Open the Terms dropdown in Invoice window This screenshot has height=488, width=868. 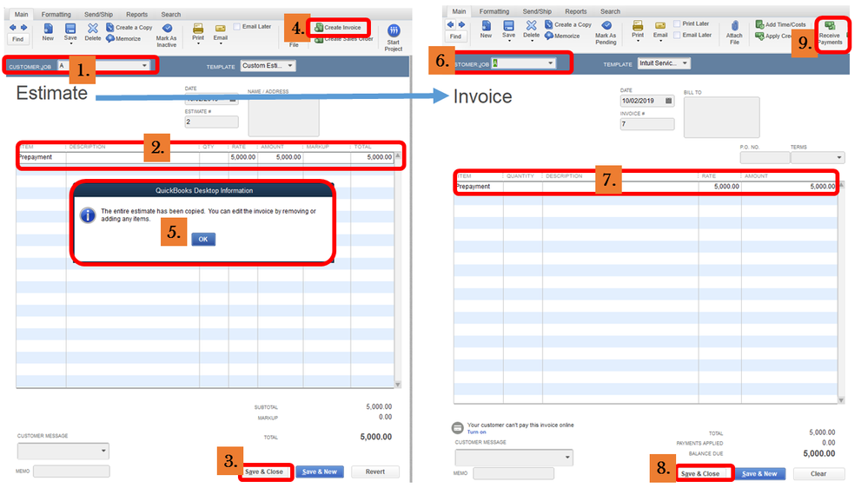click(839, 158)
